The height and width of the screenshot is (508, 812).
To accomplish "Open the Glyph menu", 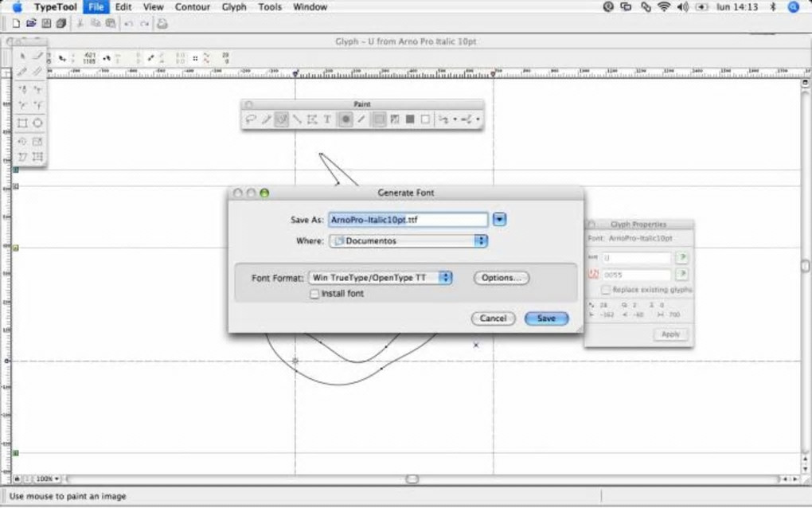I will pyautogui.click(x=234, y=6).
